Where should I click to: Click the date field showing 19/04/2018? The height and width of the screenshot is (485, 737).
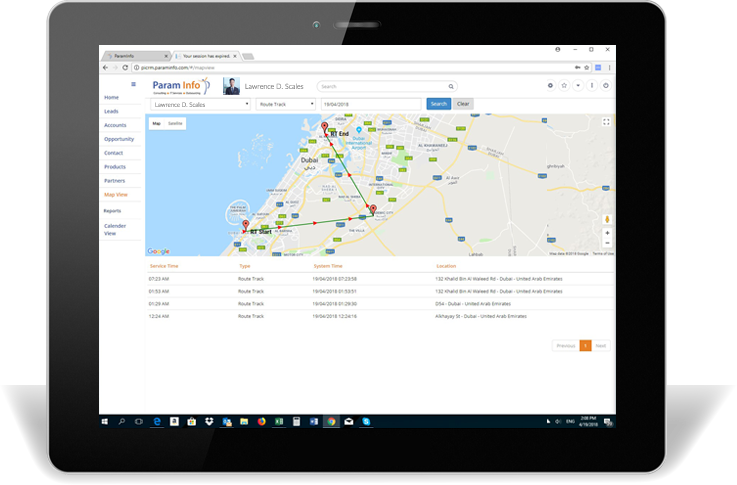(x=370, y=104)
